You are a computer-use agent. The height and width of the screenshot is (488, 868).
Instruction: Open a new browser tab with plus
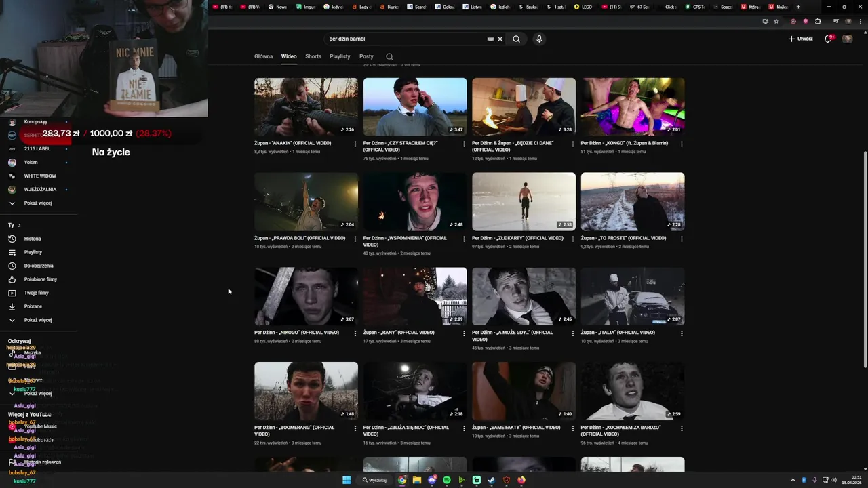798,7
